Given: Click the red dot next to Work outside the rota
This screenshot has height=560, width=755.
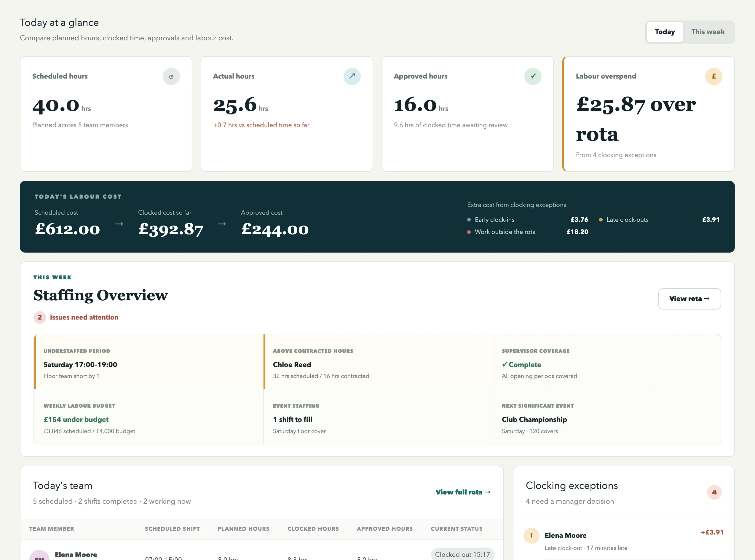Looking at the screenshot, I should (x=469, y=232).
